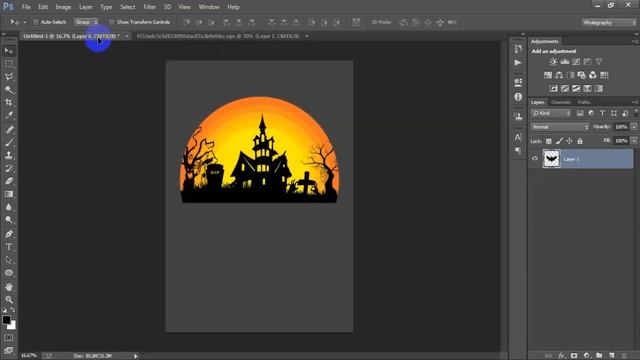Switch to the Channels tab
Viewport: 640px width, 360px height.
pyautogui.click(x=561, y=102)
